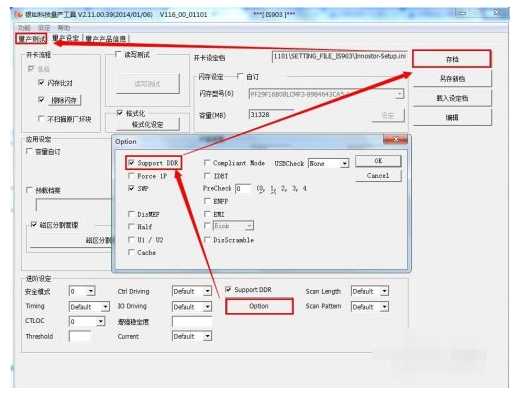Click Cancel in the Option dialog
The height and width of the screenshot is (393, 515).
coord(378,176)
